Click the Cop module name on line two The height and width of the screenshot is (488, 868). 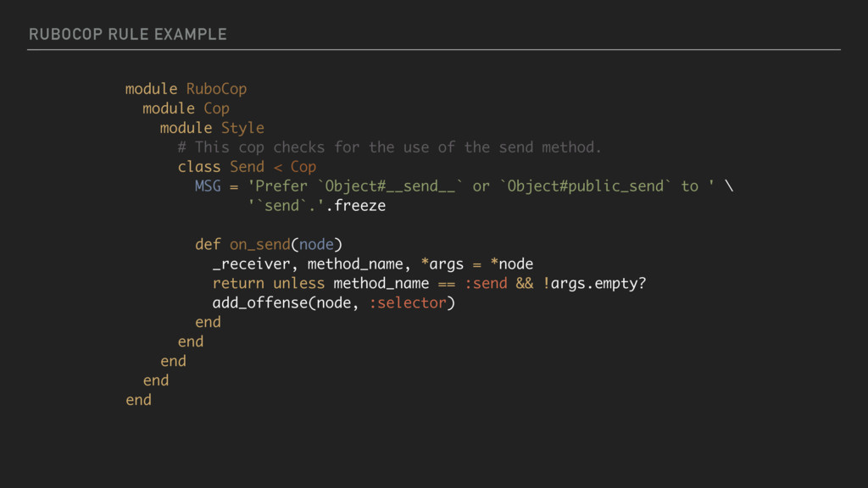pos(216,108)
